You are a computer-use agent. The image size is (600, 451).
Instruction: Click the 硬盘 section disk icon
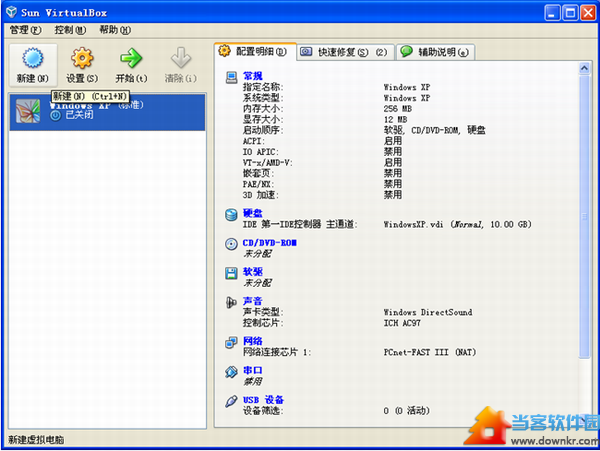coord(231,215)
